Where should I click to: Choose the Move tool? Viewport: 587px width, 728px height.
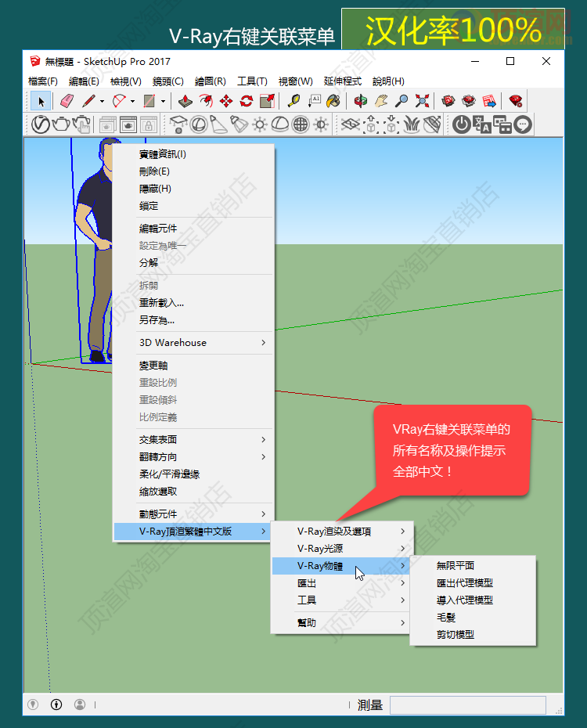click(x=226, y=101)
